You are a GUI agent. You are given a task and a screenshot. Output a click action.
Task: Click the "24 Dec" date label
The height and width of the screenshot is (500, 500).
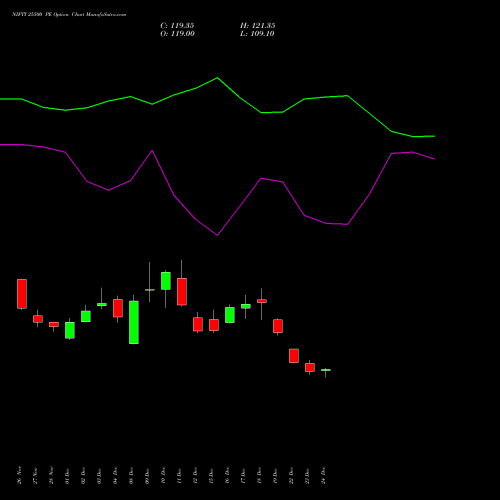coord(323,475)
